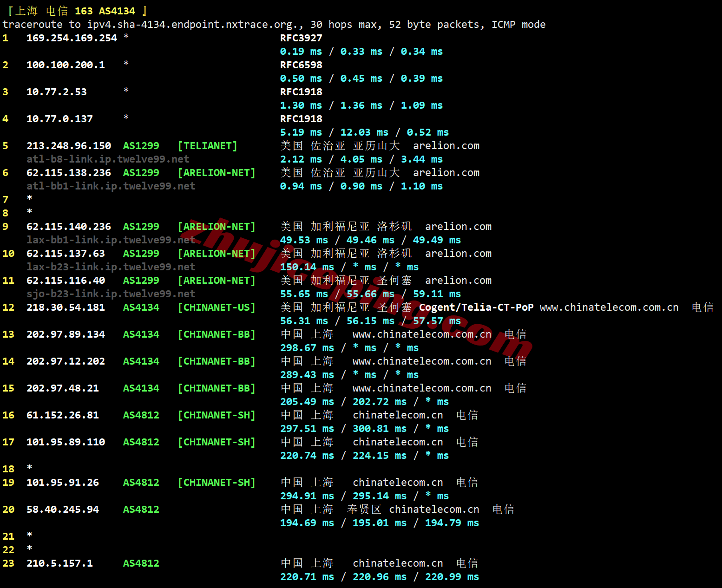Click arelion.com on hop 6 row

tap(446, 173)
